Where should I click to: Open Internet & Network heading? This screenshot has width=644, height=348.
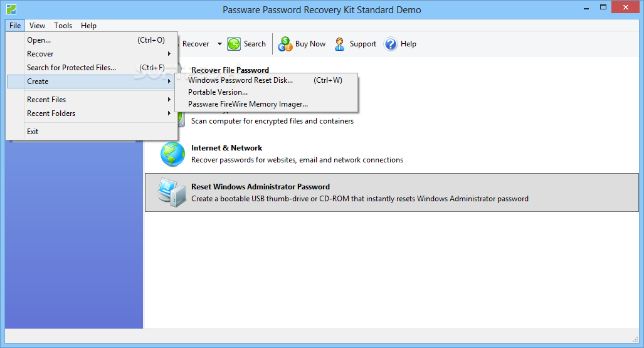pyautogui.click(x=227, y=148)
